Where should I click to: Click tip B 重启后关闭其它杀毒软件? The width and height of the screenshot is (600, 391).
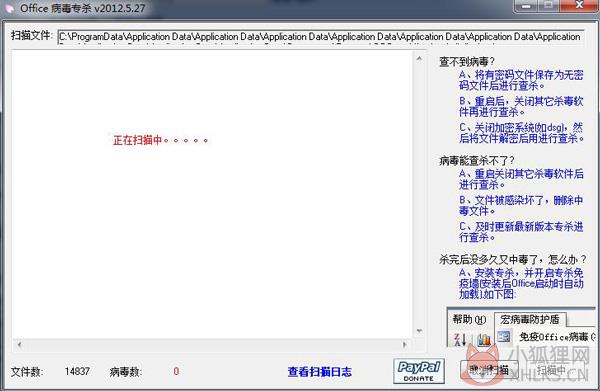pyautogui.click(x=521, y=106)
